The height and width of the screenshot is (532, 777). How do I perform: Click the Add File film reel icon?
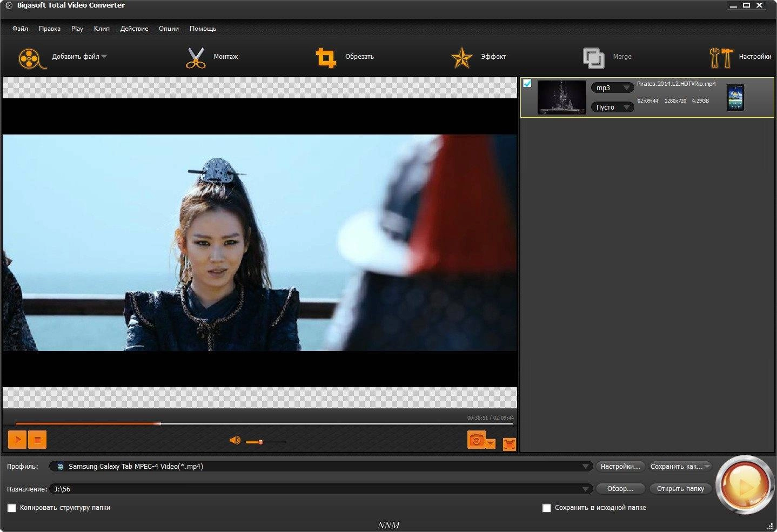[32, 58]
